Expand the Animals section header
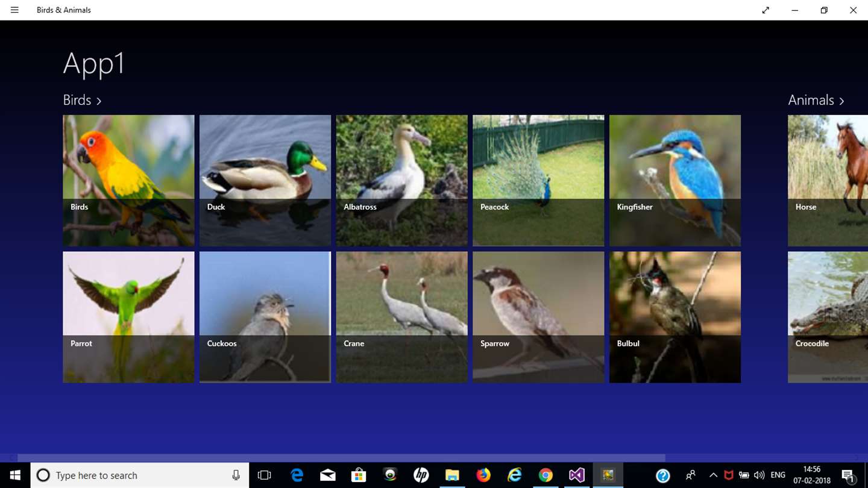The height and width of the screenshot is (488, 868). pos(816,100)
